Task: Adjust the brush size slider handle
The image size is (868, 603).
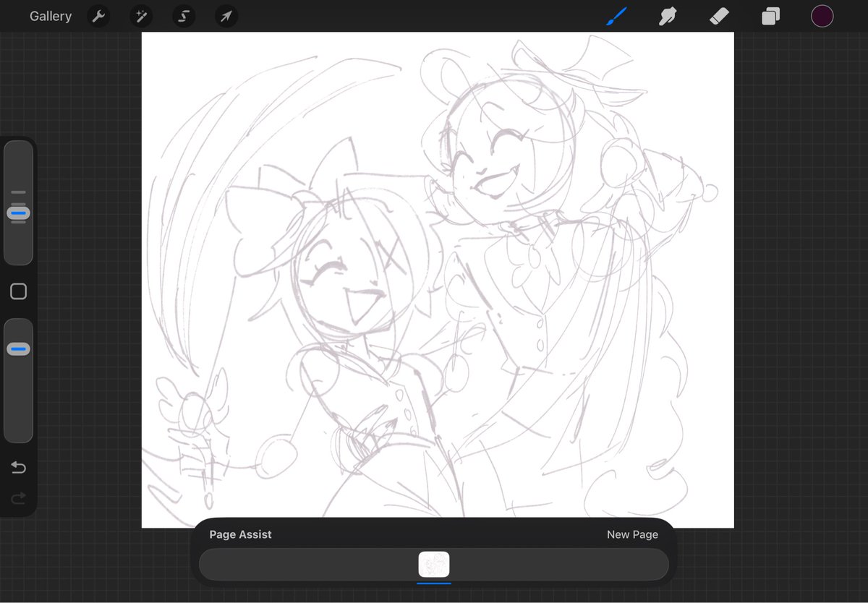Action: tap(18, 213)
